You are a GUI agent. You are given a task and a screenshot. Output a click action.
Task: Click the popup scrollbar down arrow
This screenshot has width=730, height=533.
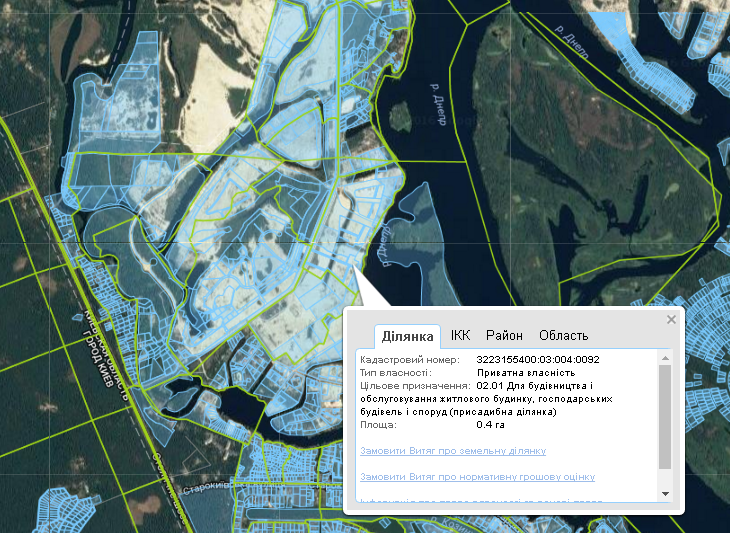pyautogui.click(x=665, y=494)
